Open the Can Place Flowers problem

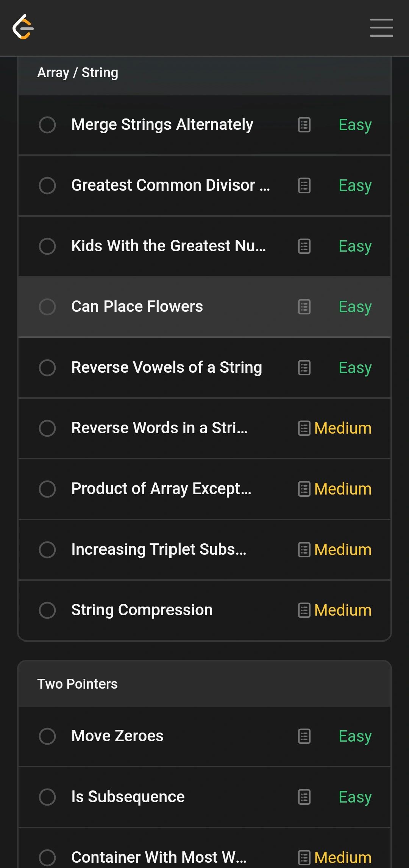pyautogui.click(x=137, y=306)
